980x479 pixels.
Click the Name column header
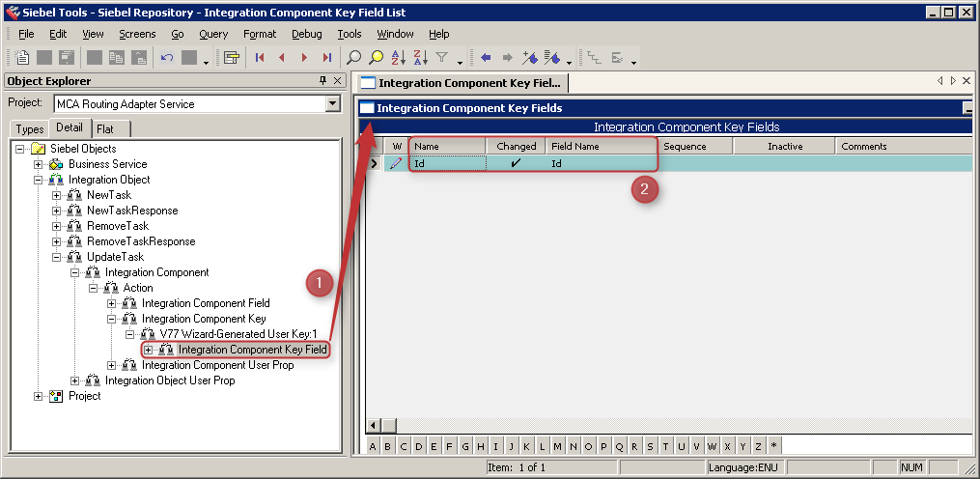tap(447, 147)
